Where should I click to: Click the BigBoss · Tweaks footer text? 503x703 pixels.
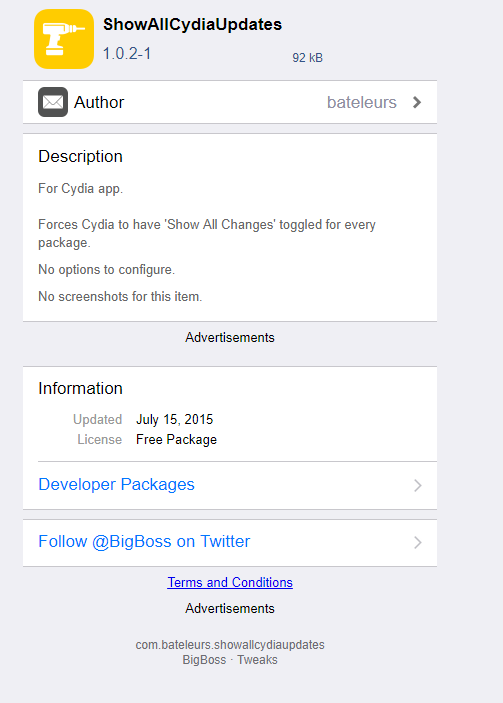tap(230, 660)
